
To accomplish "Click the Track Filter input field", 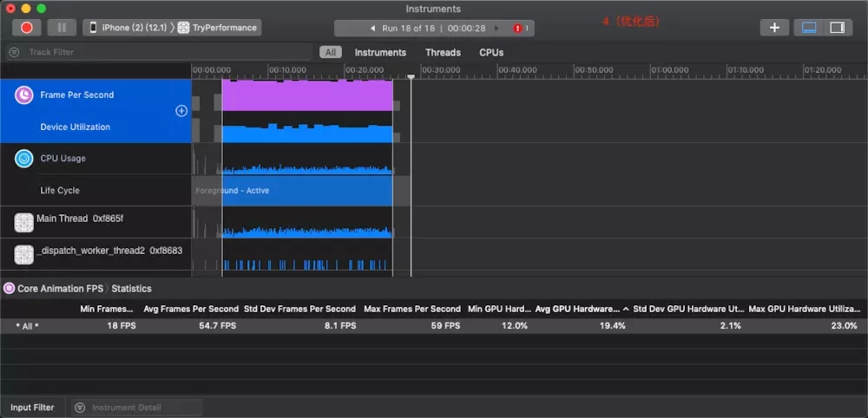I will click(x=159, y=52).
